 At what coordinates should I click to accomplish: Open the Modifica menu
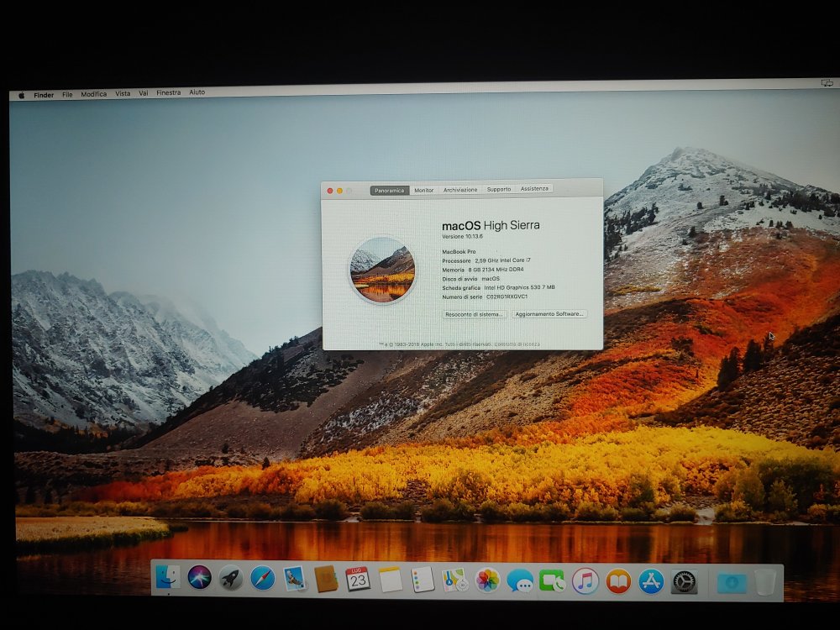tap(94, 94)
